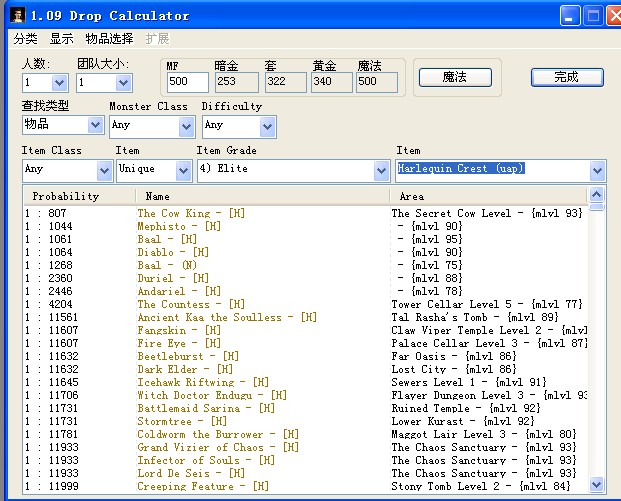Open the 分类 menu
This screenshot has width=621, height=501.
coord(25,39)
